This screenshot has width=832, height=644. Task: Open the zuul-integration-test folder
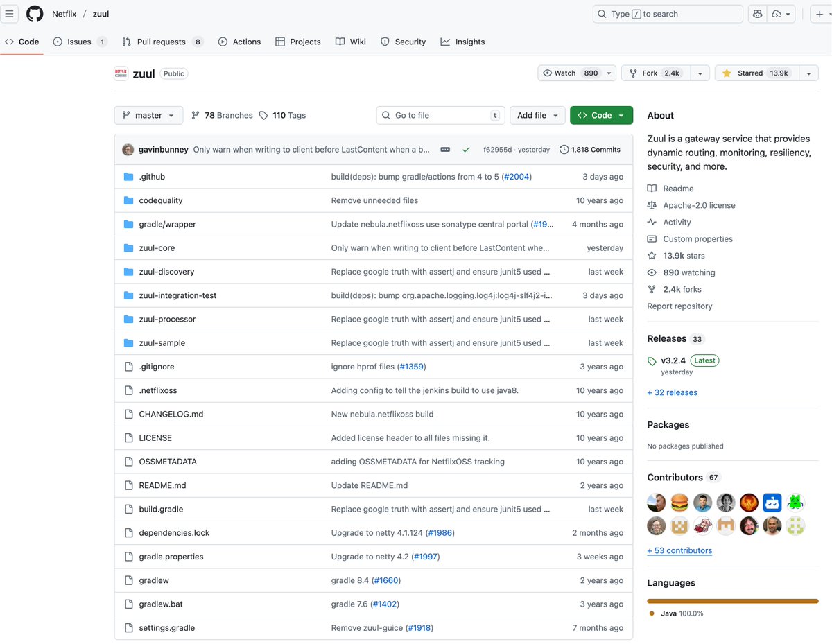pos(177,295)
